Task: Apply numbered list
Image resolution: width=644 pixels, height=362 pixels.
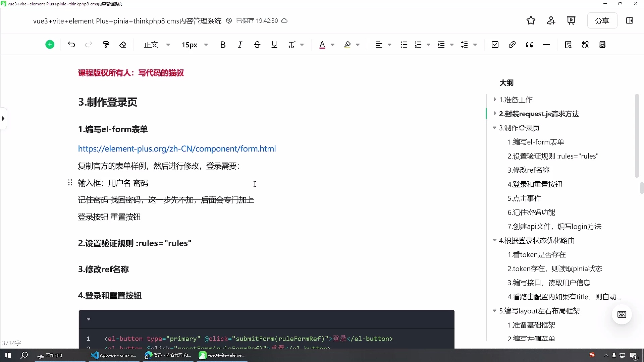Action: coord(418,45)
